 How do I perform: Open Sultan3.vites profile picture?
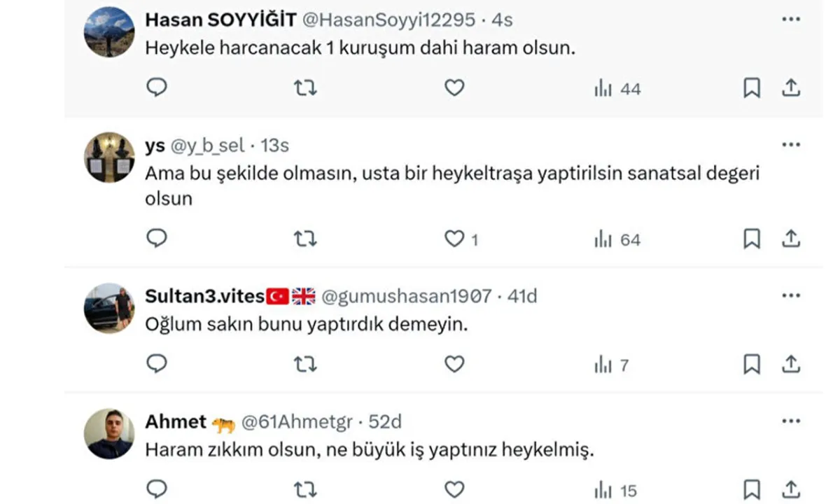108,308
